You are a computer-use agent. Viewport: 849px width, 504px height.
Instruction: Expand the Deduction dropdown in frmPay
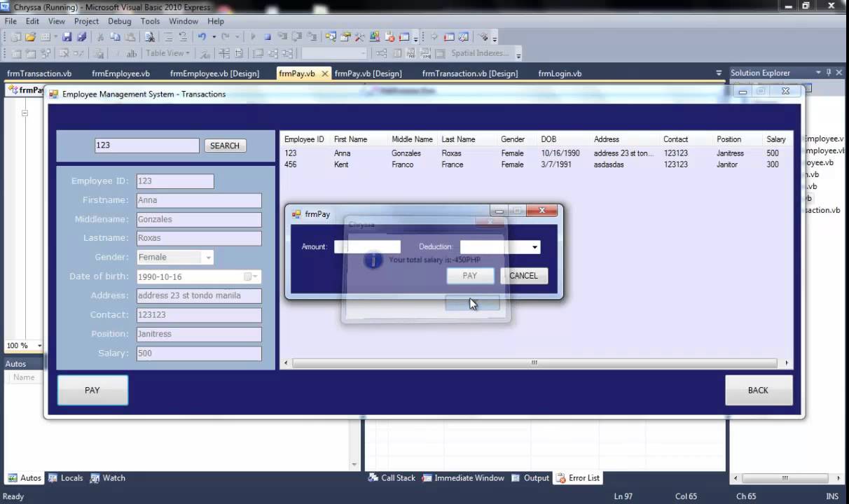click(534, 246)
